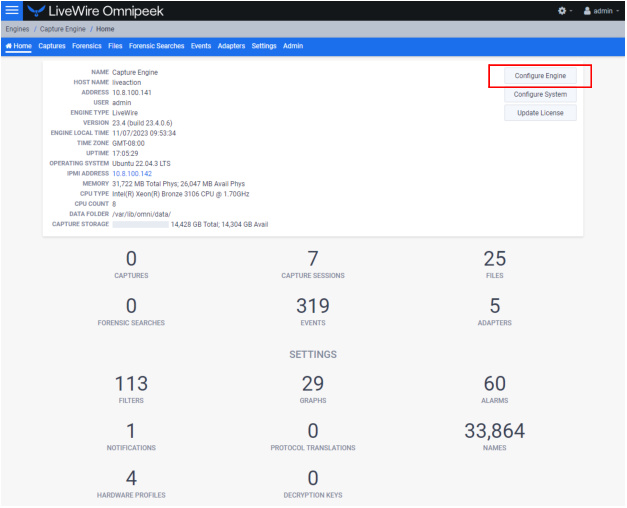Click the time zone value GMT-08:00

[x=128, y=143]
